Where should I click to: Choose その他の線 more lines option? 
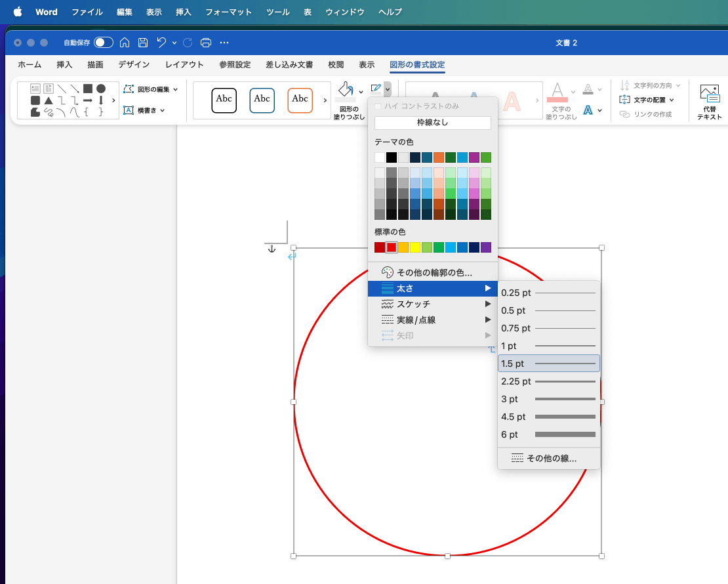coord(549,459)
